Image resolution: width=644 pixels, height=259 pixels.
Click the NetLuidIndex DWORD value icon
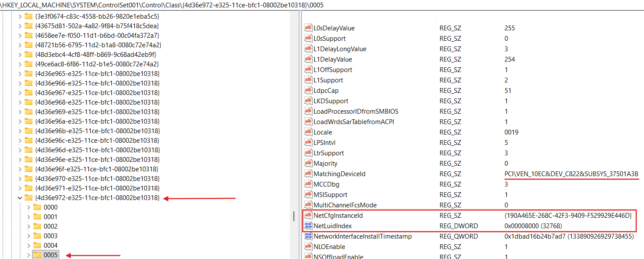(308, 226)
